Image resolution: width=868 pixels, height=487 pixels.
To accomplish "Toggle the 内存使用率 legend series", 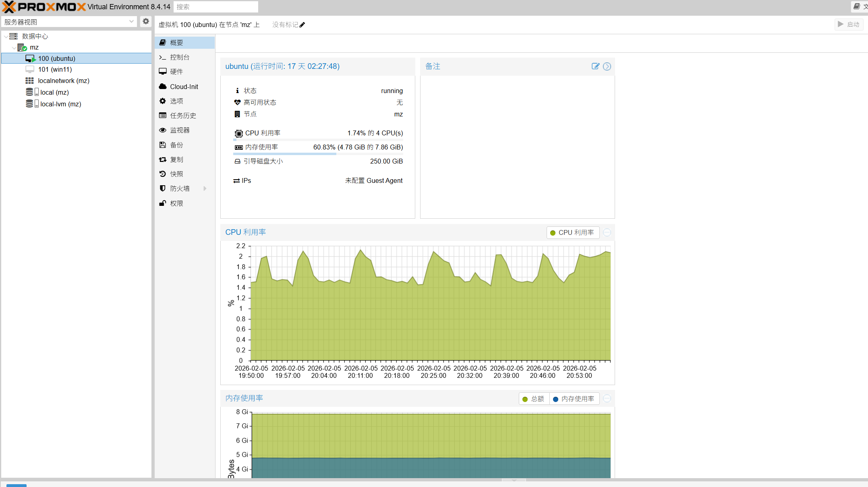I will pyautogui.click(x=574, y=399).
